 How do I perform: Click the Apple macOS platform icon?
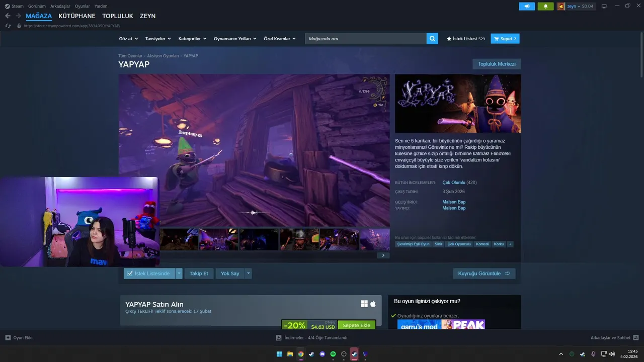373,304
